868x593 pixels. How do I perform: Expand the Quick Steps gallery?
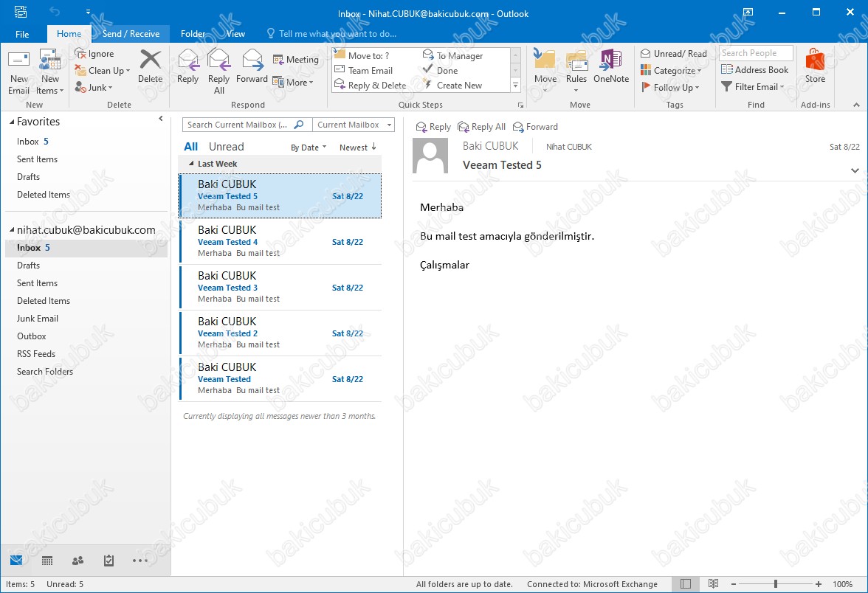pyautogui.click(x=515, y=86)
